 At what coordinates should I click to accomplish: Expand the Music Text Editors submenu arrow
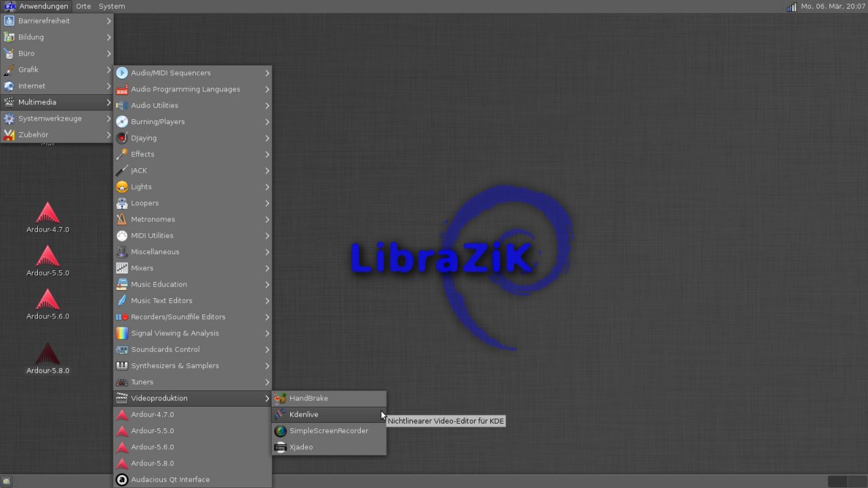click(267, 301)
